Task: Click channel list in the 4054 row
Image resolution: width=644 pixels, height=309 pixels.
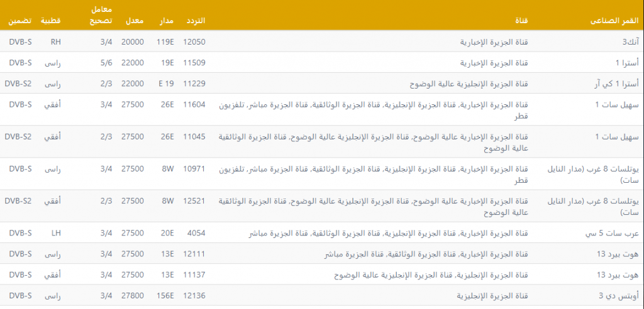Action: 389,234
